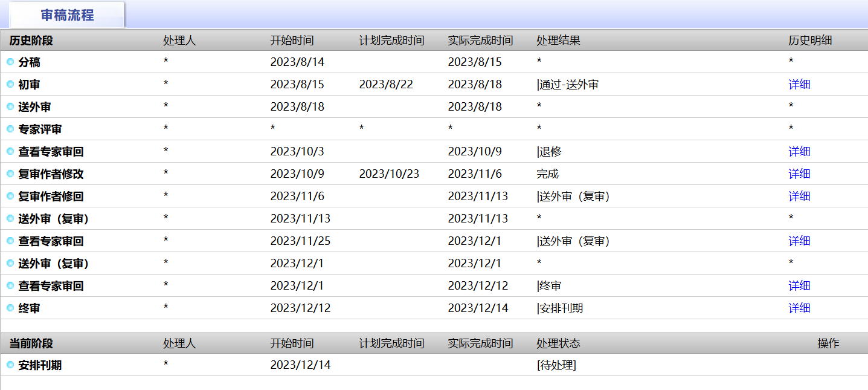Open 详细 link for the 终审 stage row
Screen dimensions: 868x390
799,308
